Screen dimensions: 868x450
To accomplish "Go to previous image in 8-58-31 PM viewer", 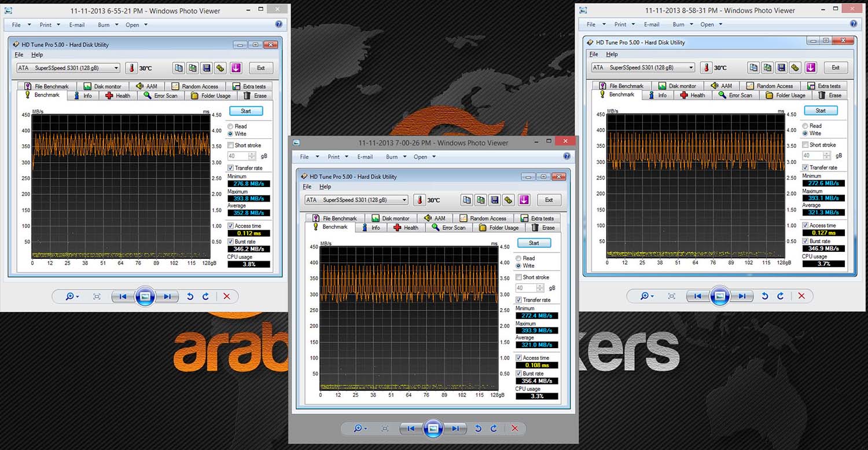I will [x=697, y=296].
